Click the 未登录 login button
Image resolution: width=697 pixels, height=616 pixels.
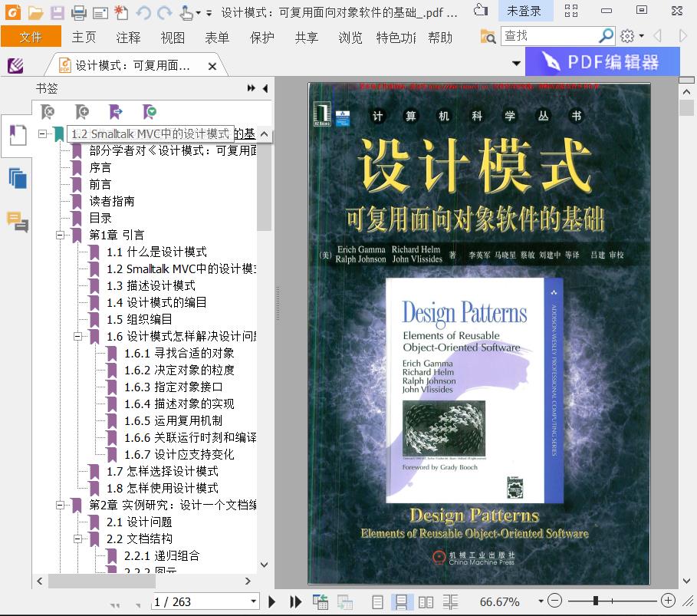[524, 11]
